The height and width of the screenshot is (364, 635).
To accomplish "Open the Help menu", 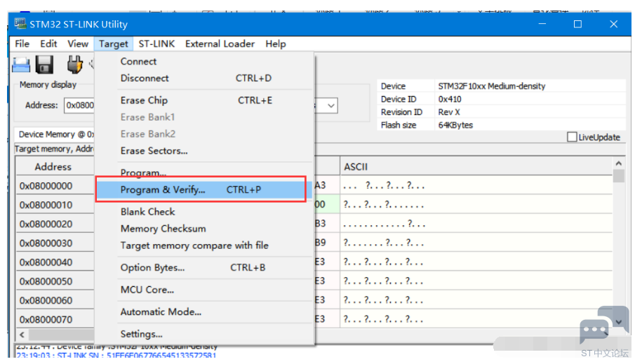I will (276, 43).
